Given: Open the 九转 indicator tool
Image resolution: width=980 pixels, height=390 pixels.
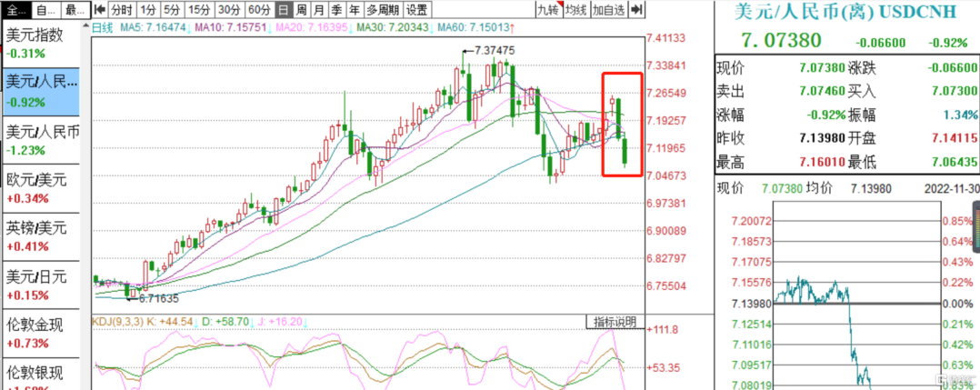Looking at the screenshot, I should click(x=548, y=9).
